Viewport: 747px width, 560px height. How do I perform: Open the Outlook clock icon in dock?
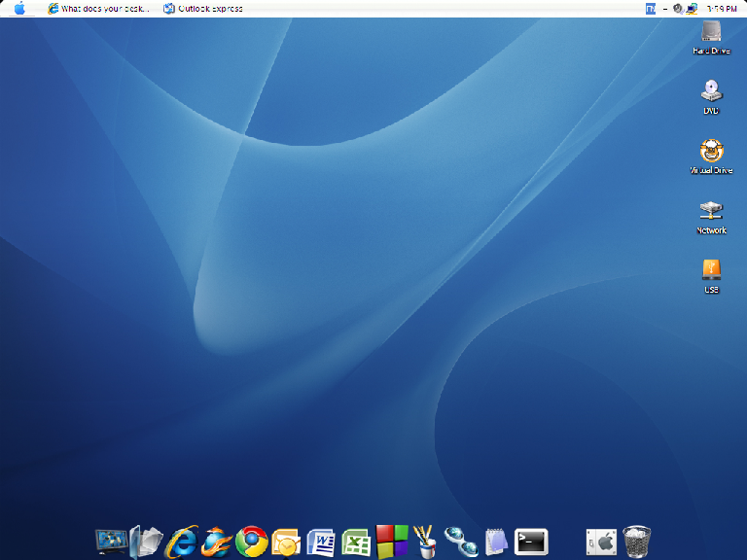(x=286, y=542)
